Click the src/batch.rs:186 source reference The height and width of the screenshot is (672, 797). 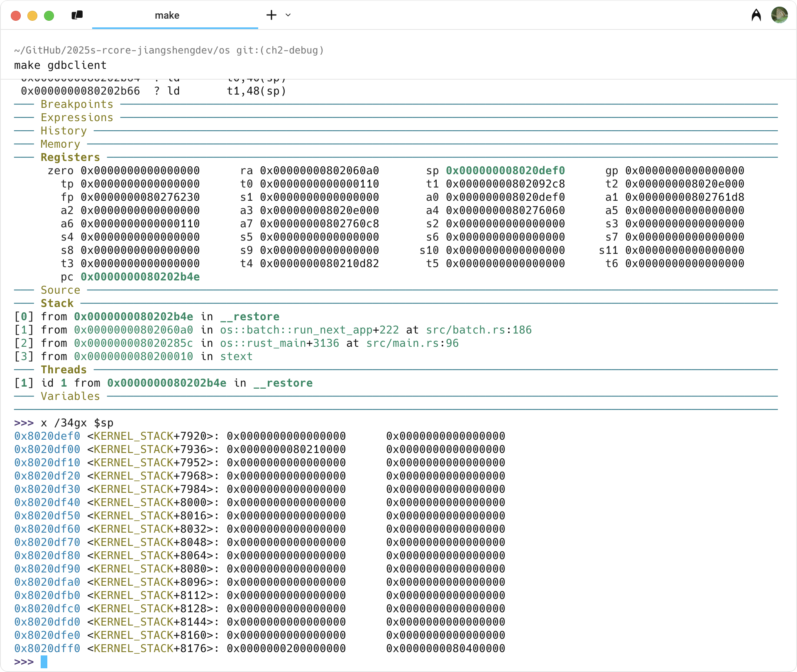coord(479,330)
